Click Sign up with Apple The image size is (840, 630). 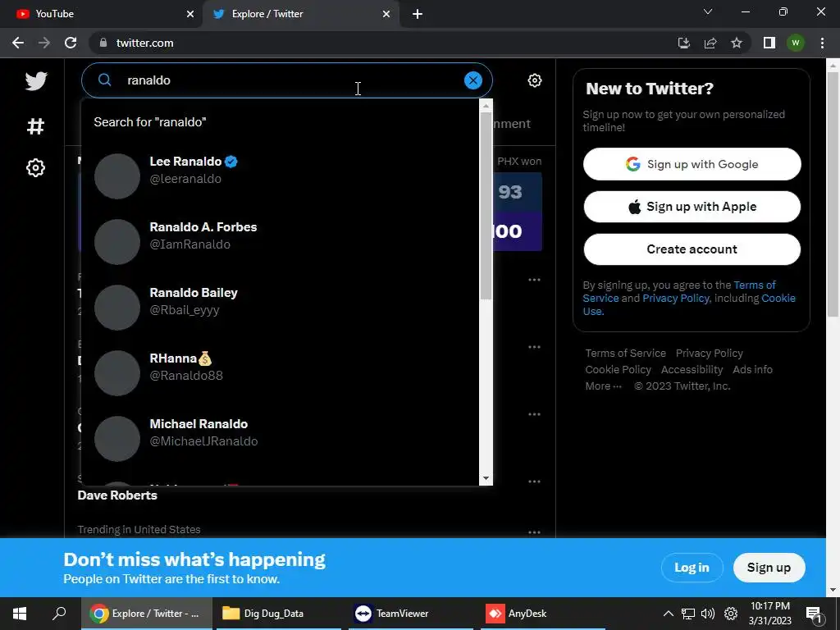(x=692, y=207)
